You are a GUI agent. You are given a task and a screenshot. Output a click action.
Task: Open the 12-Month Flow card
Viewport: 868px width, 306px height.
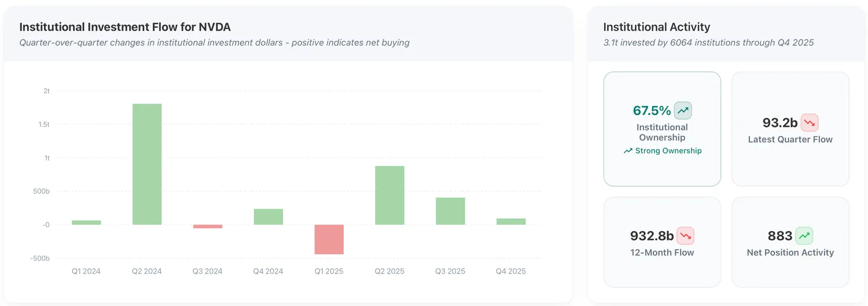[x=662, y=242]
